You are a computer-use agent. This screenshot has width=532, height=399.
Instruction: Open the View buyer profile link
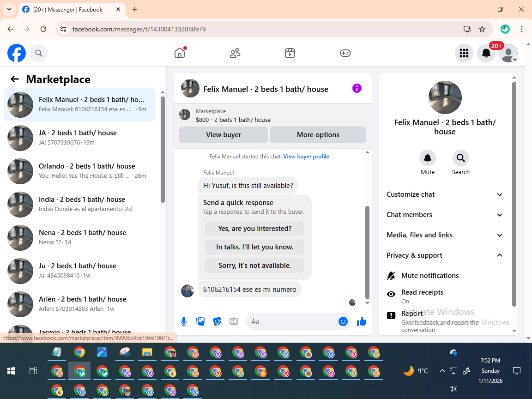tap(306, 157)
